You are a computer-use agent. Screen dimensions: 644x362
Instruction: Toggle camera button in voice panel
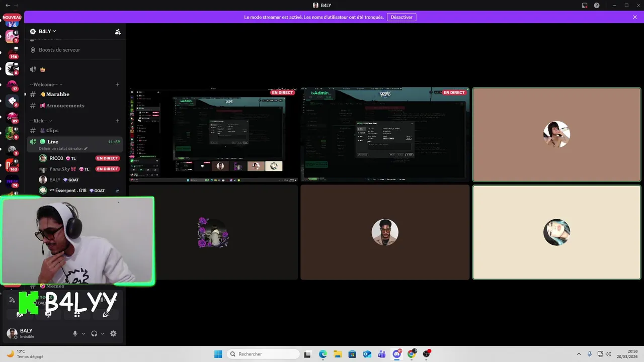coord(20,314)
